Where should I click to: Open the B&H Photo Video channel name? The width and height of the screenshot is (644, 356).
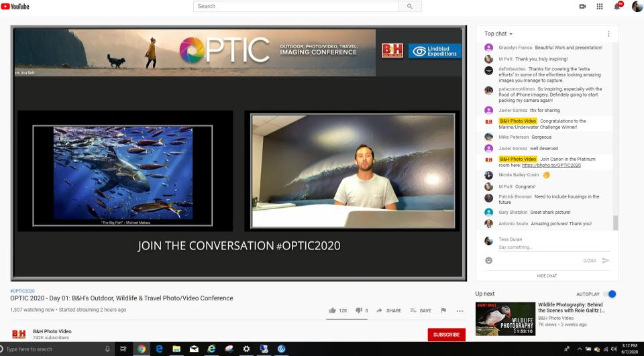click(x=52, y=331)
